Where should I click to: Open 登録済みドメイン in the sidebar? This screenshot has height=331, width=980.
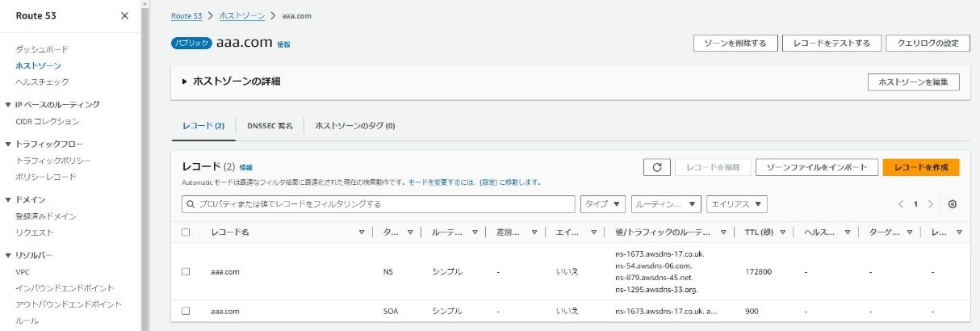tap(46, 216)
